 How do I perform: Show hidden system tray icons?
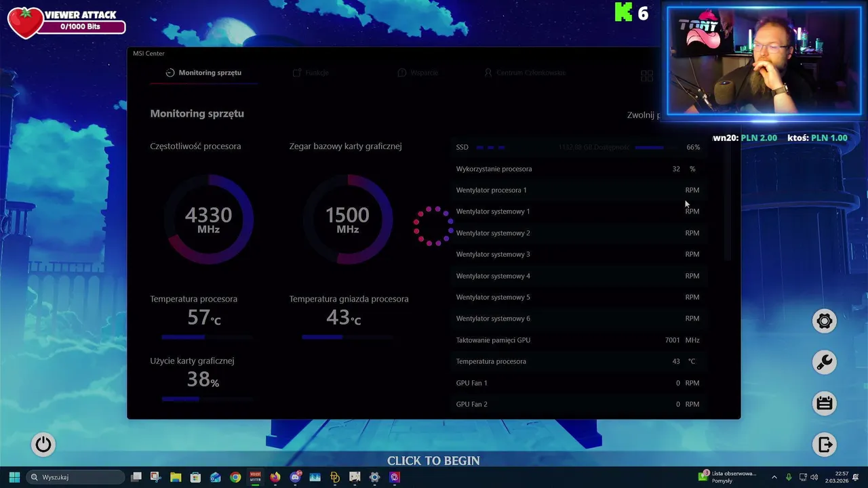(x=774, y=477)
